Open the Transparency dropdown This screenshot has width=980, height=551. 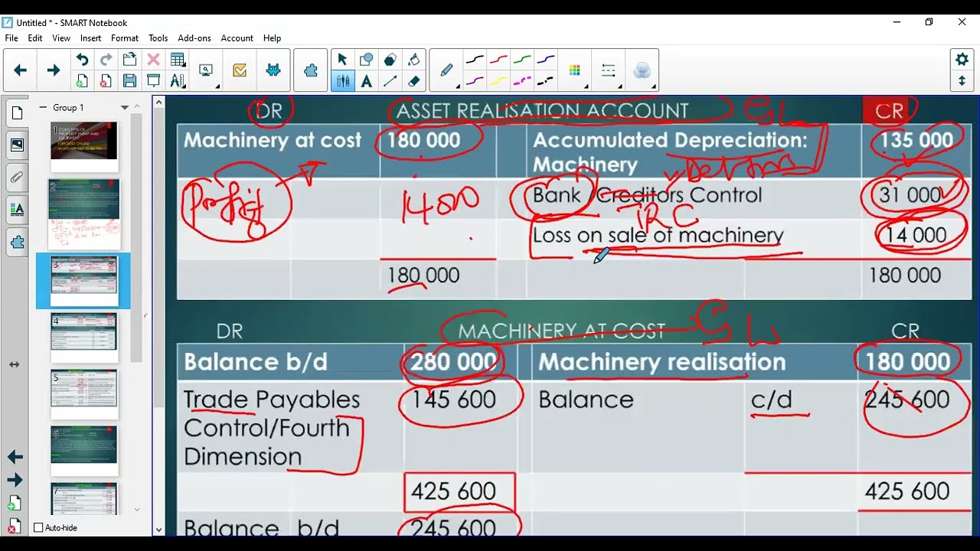point(642,70)
